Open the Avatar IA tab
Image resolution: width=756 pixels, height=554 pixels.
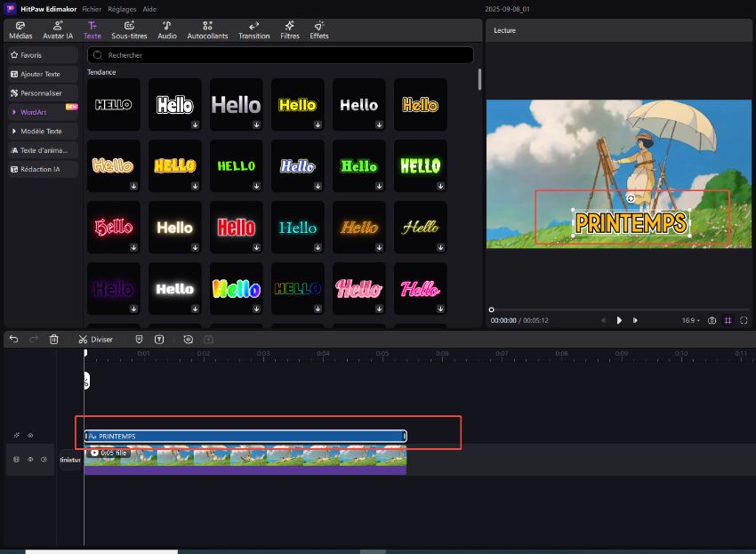click(58, 30)
